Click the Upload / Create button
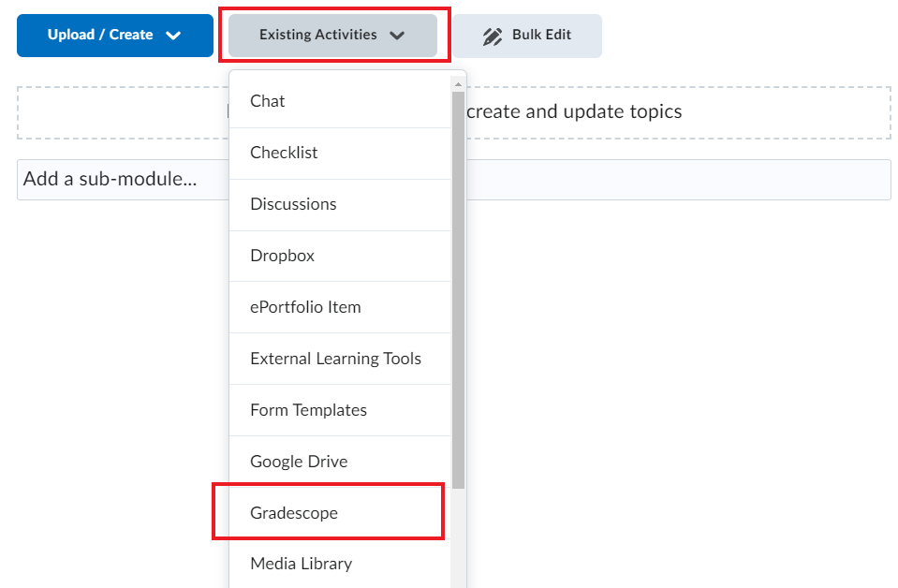This screenshot has width=898, height=588. click(x=114, y=35)
